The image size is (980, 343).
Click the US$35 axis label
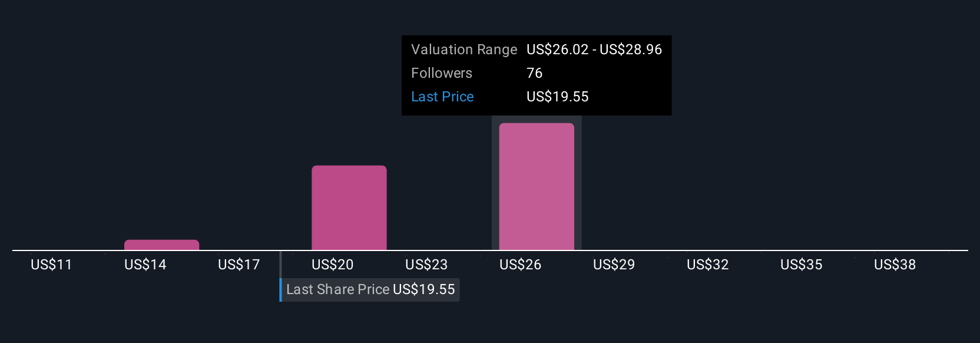point(801,265)
